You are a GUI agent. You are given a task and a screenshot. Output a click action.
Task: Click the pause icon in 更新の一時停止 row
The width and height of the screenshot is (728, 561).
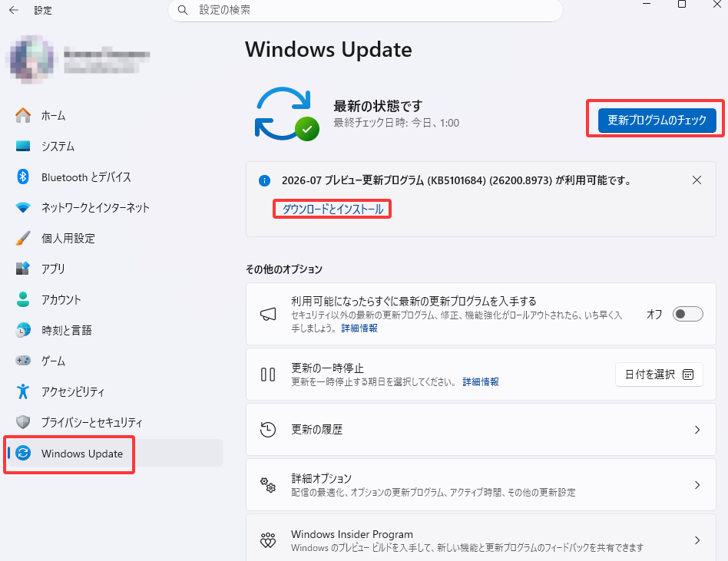[x=268, y=375]
